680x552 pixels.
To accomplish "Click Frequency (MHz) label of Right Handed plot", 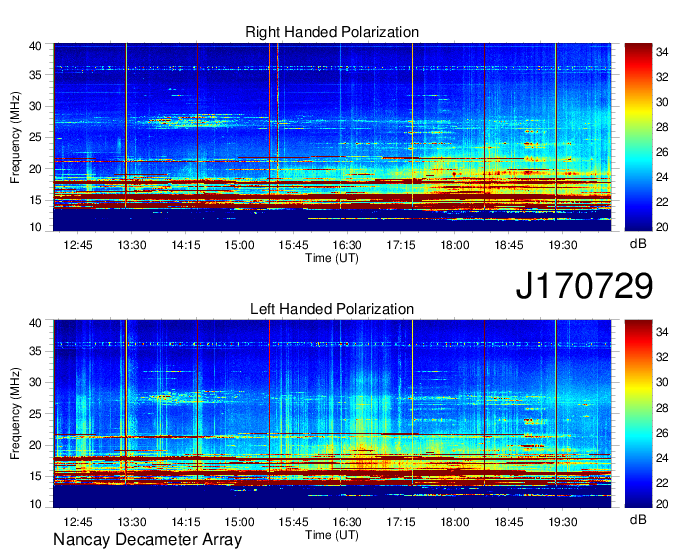I will (x=15, y=137).
